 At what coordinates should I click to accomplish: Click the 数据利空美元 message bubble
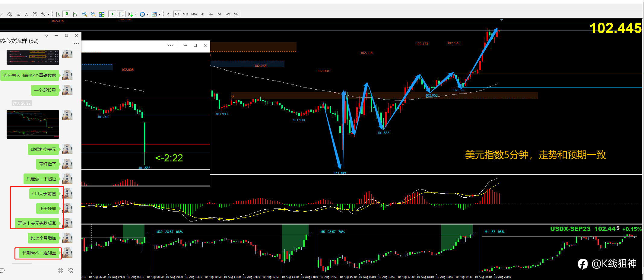click(x=43, y=149)
